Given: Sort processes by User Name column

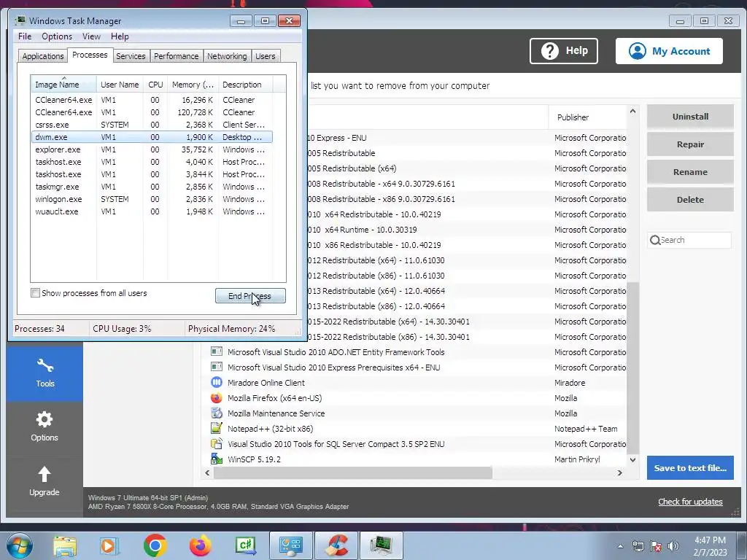Looking at the screenshot, I should pyautogui.click(x=120, y=85).
